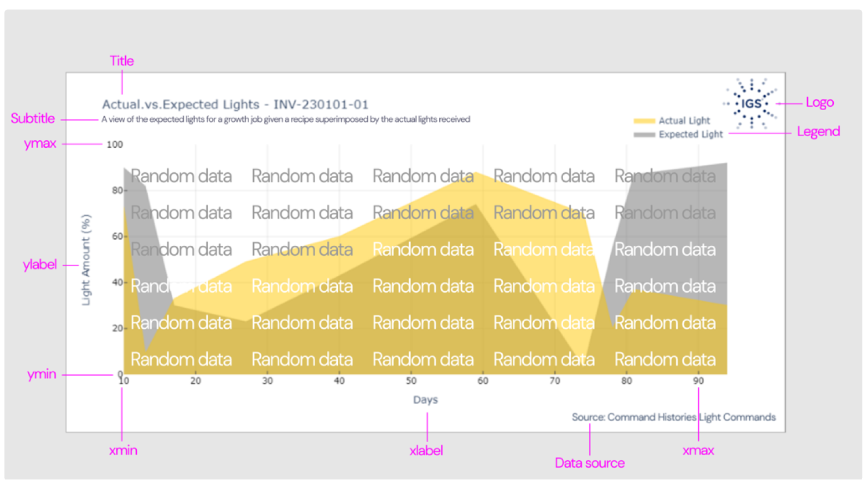The image size is (868, 487).
Task: Select the ymin annotation label
Action: 42,374
